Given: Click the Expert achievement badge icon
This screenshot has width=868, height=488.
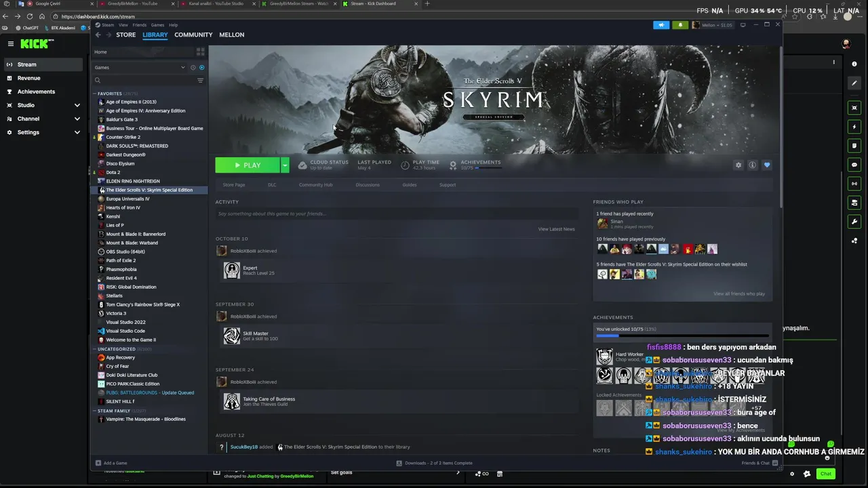Looking at the screenshot, I should pyautogui.click(x=232, y=270).
